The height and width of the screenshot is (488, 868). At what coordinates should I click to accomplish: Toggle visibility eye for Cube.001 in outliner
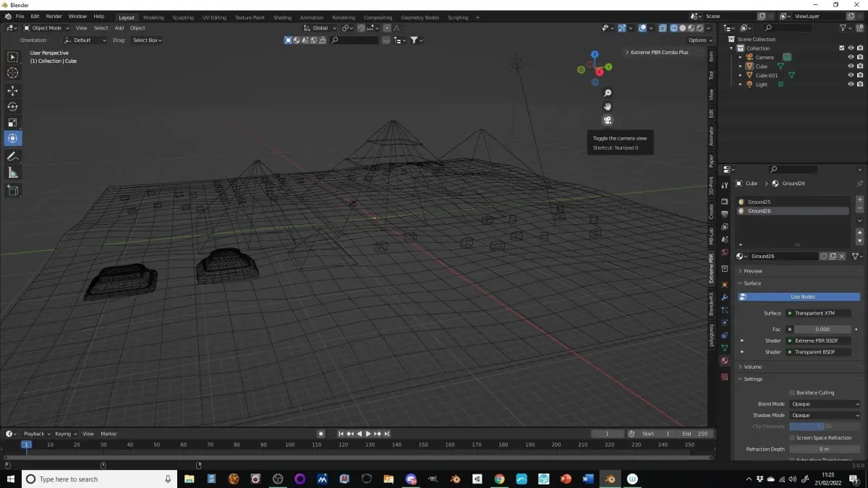click(851, 75)
